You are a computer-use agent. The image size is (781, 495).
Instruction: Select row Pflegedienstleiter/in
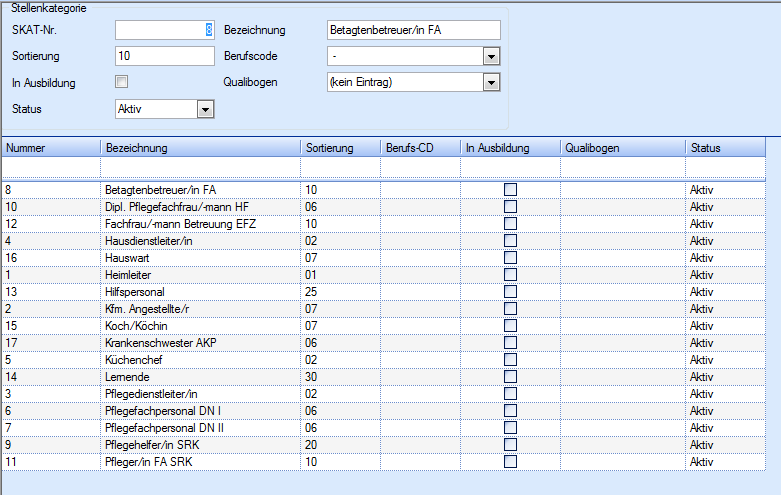(384, 393)
